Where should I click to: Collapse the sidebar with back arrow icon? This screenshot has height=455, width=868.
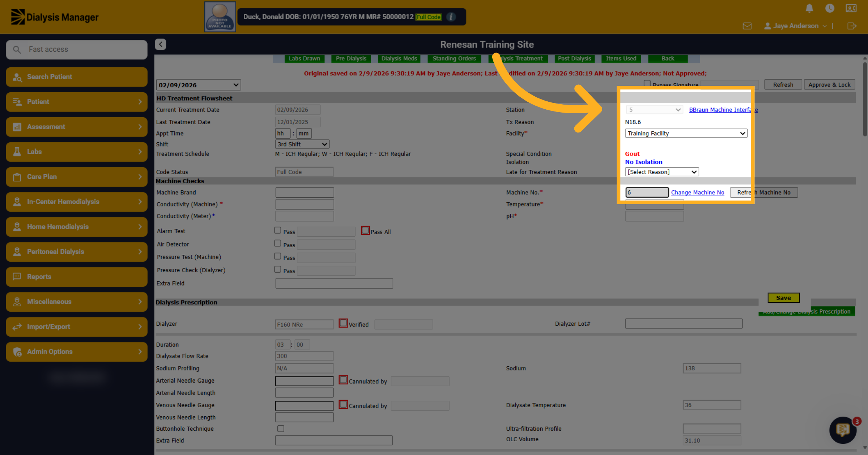click(x=161, y=44)
